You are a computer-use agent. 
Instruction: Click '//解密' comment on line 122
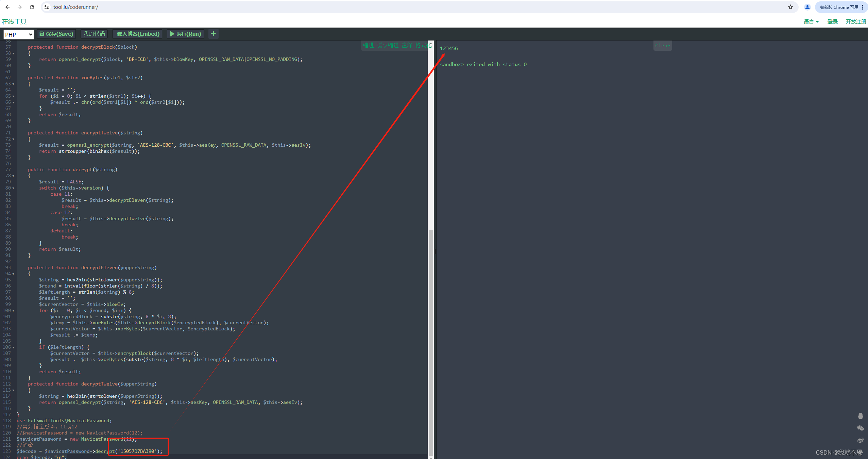tap(25, 445)
